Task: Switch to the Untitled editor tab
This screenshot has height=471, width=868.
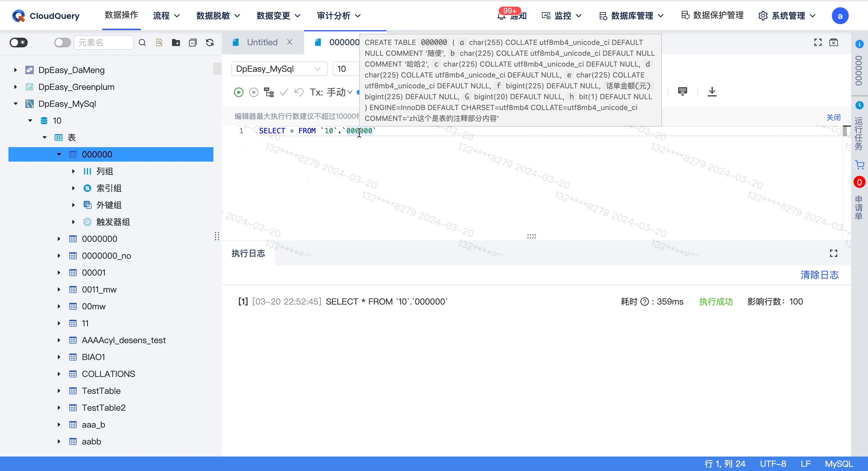Action: pos(263,42)
